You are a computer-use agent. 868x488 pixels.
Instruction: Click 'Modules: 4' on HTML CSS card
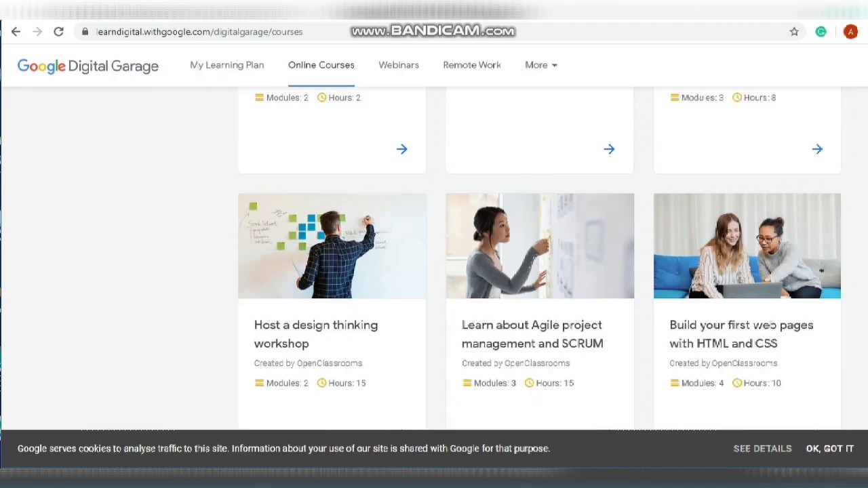703,383
